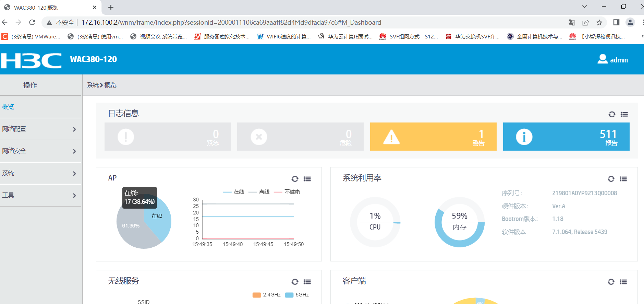The image size is (644, 304).
Task: Close the WAC380-120 browser tab
Action: pyautogui.click(x=95, y=7)
